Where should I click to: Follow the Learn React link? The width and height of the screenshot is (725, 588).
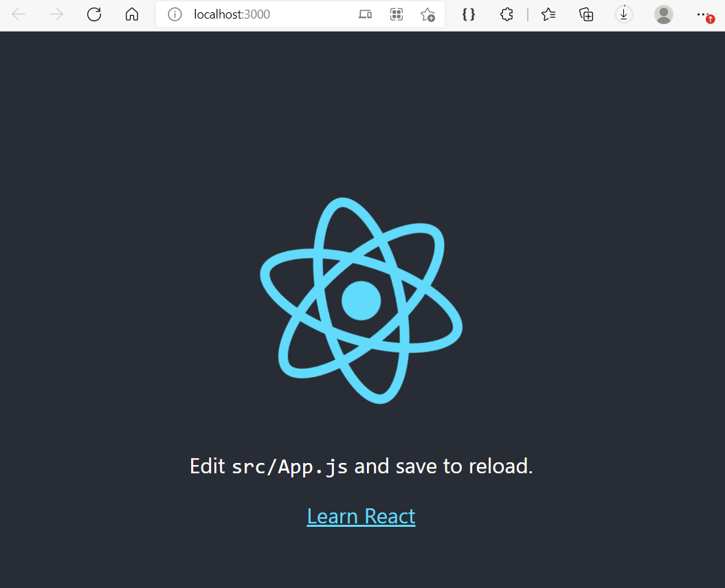coord(361,517)
